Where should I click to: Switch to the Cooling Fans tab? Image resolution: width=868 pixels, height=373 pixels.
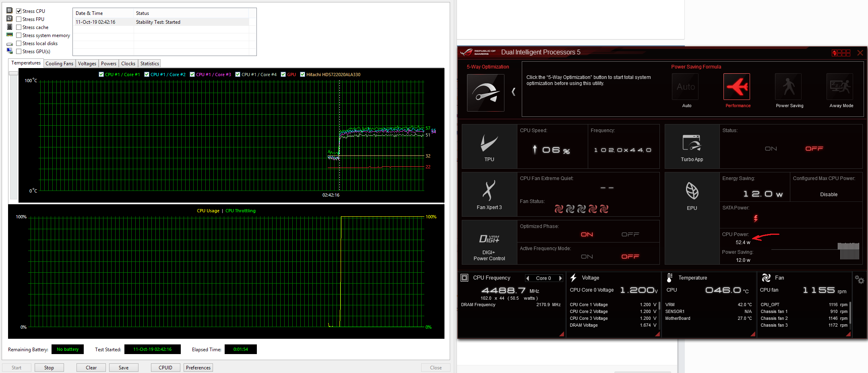coord(59,64)
